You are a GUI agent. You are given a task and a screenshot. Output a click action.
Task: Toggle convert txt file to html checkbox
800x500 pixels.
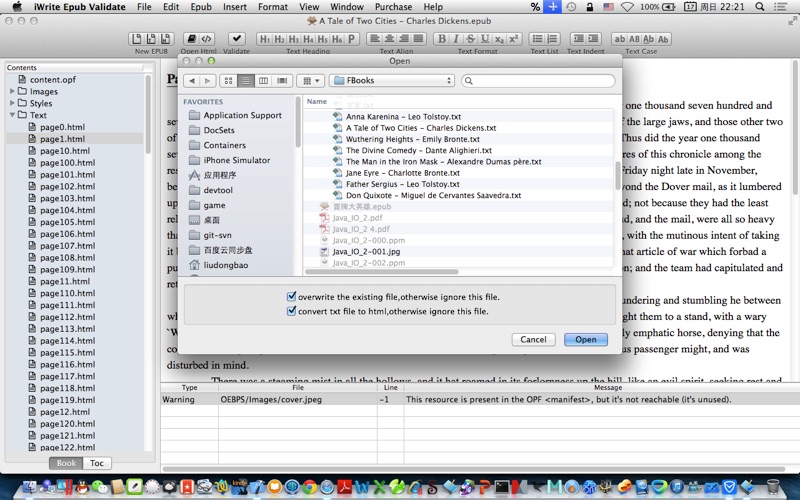(291, 311)
